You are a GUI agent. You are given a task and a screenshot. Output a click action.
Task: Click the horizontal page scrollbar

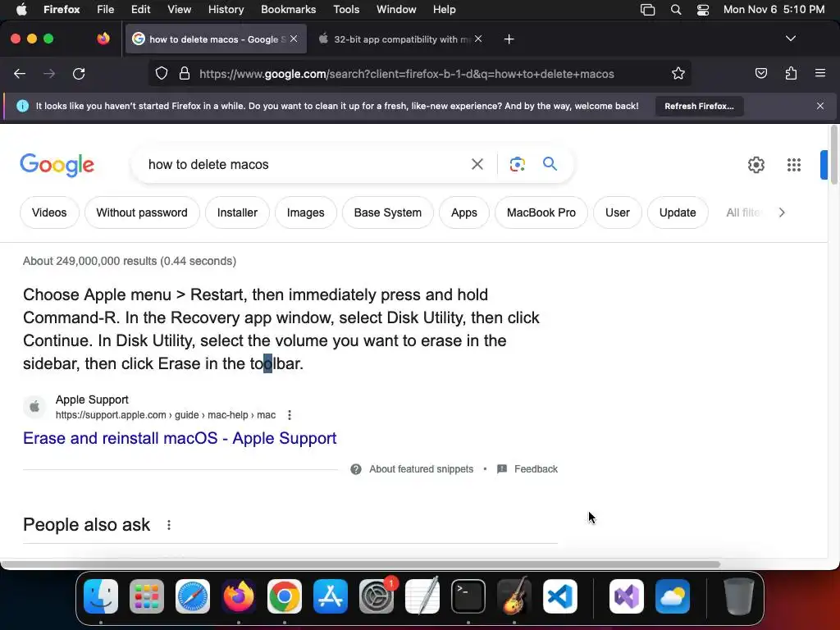(360, 564)
